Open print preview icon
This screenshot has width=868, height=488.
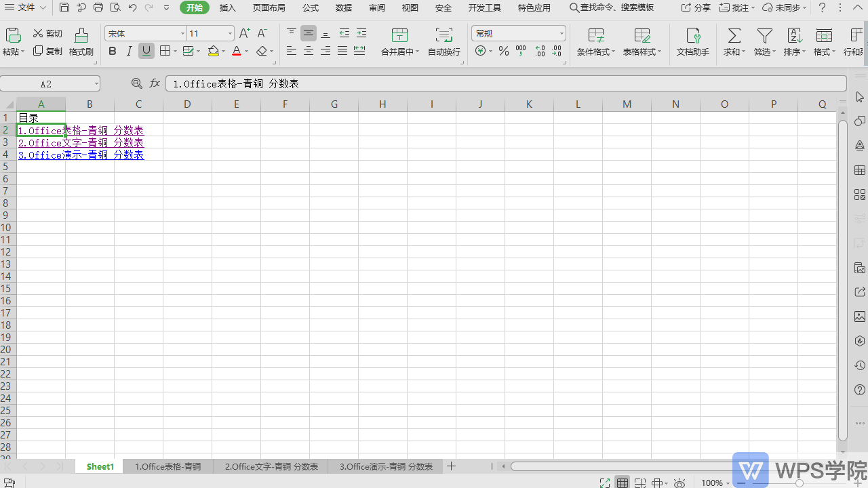point(115,7)
